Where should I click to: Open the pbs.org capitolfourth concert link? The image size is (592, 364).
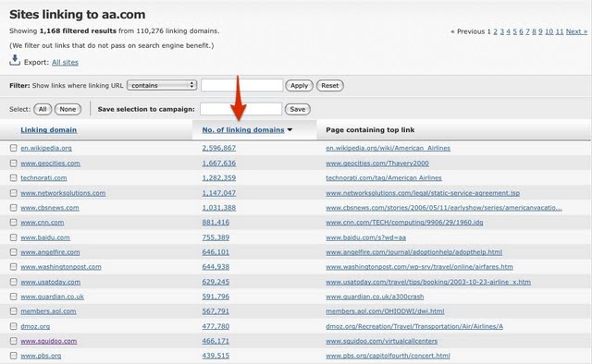[x=388, y=356]
